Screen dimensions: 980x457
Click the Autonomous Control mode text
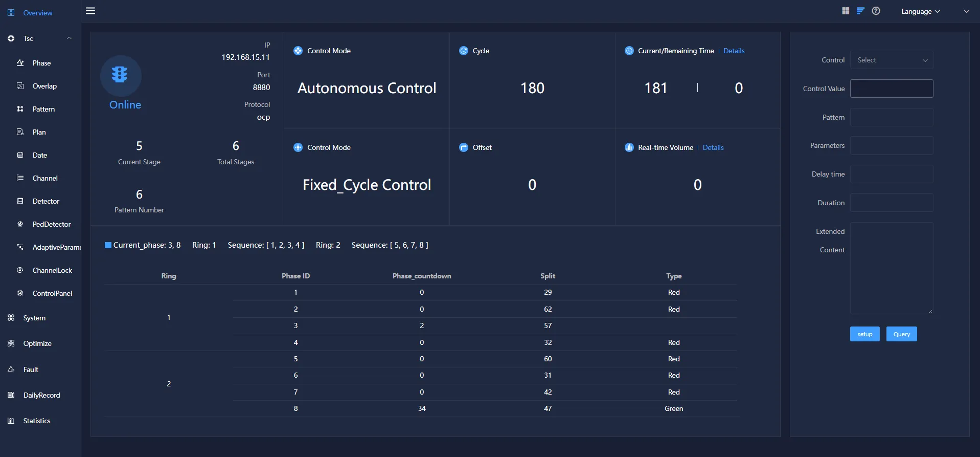point(367,88)
